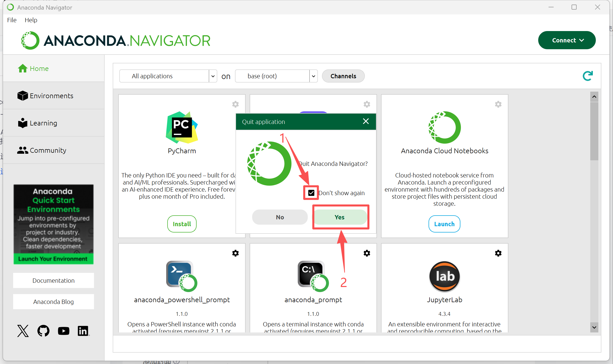Click the scrollbar down arrow

[x=594, y=327]
